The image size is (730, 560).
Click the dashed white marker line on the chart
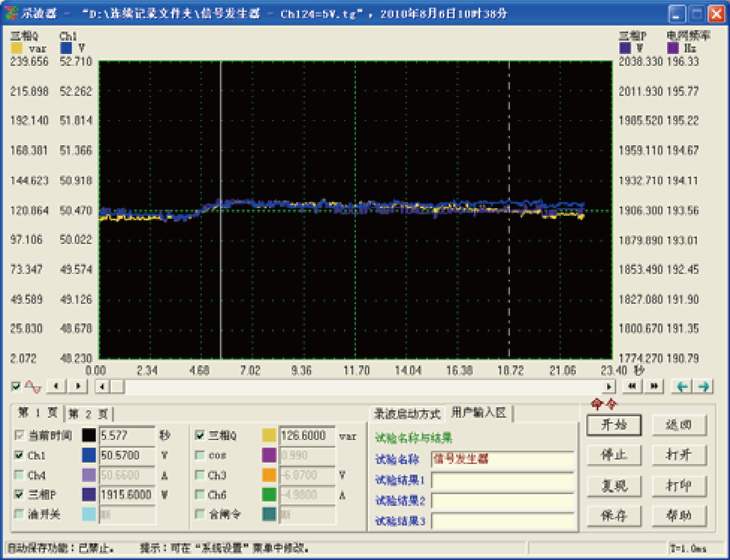[509, 210]
